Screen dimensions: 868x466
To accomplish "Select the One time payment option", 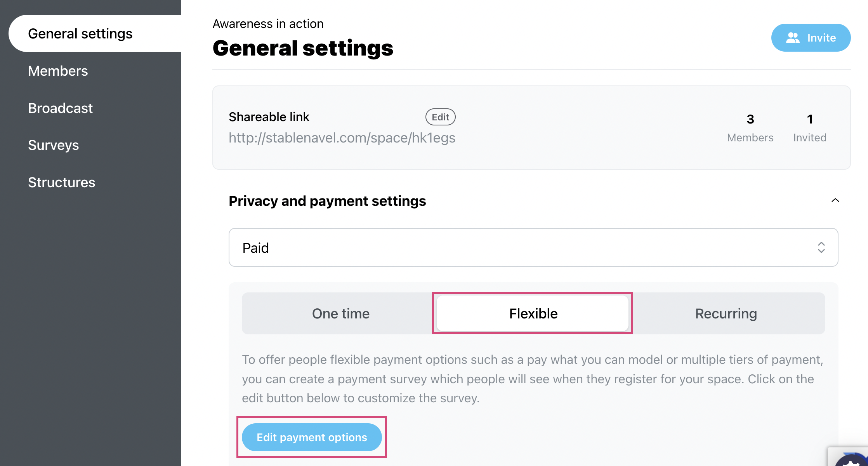I will coord(340,313).
